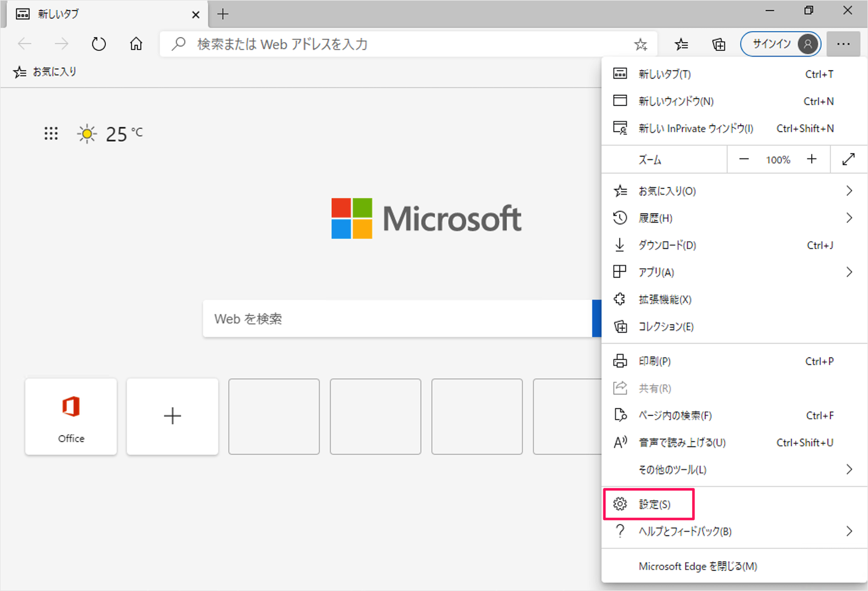This screenshot has width=868, height=591.
Task: Expand アプリ(A) submenu
Action: [734, 272]
